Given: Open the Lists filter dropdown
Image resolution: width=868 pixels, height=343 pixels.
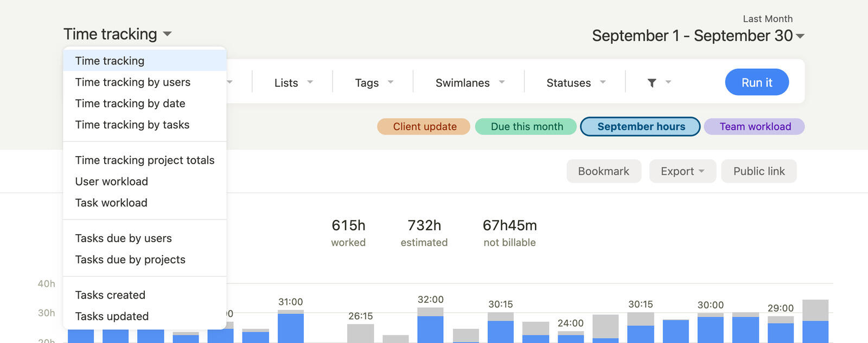Looking at the screenshot, I should (293, 82).
